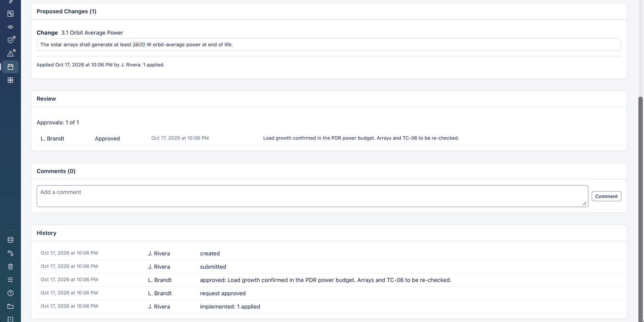Click the Review row timestamp Oct 17, 2026
This screenshot has height=322, width=644.
(x=180, y=138)
